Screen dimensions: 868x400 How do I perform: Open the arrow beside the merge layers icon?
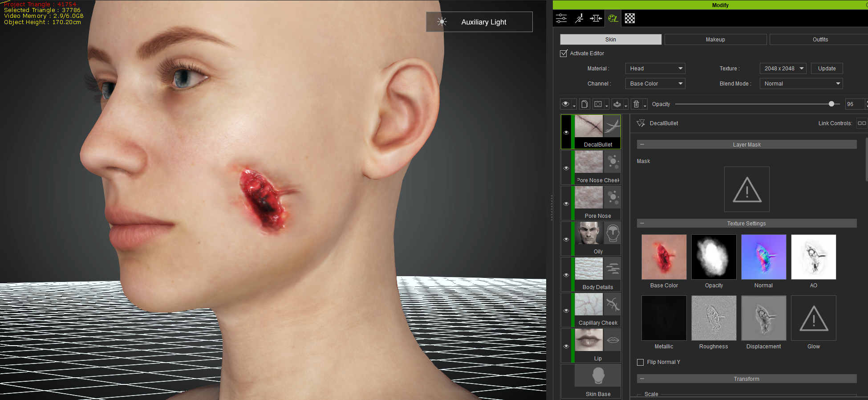point(626,105)
